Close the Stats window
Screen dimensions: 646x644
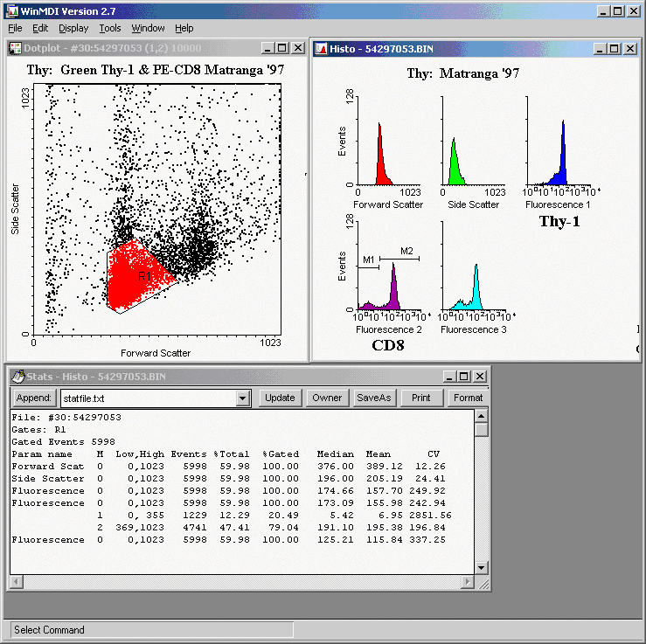(480, 377)
